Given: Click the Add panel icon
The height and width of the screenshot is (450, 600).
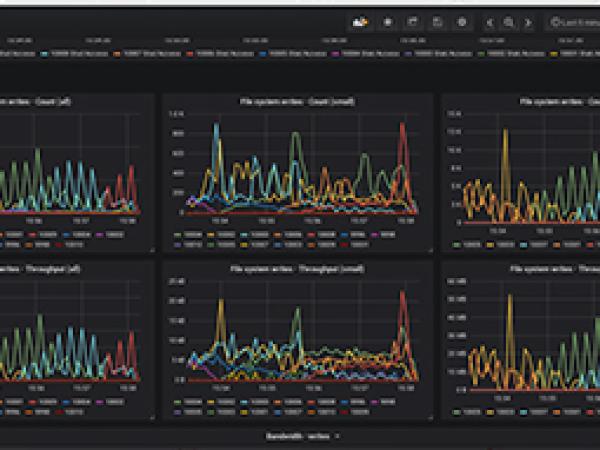Looking at the screenshot, I should click(x=361, y=21).
